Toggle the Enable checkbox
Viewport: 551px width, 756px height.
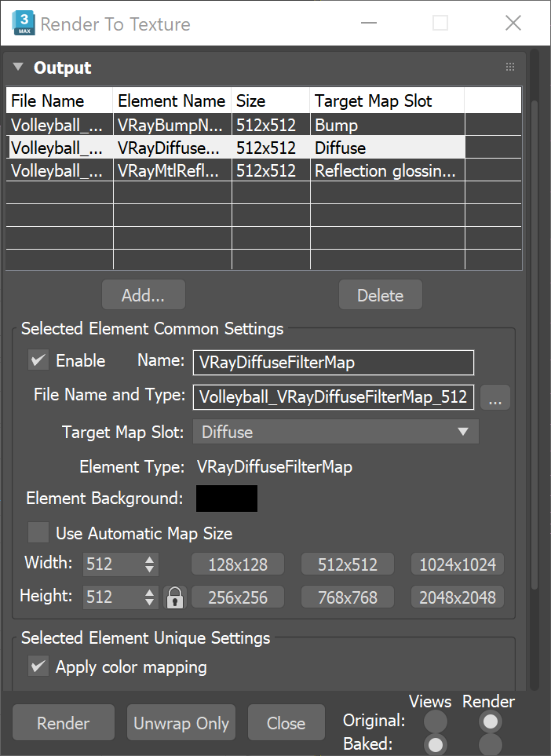point(38,360)
